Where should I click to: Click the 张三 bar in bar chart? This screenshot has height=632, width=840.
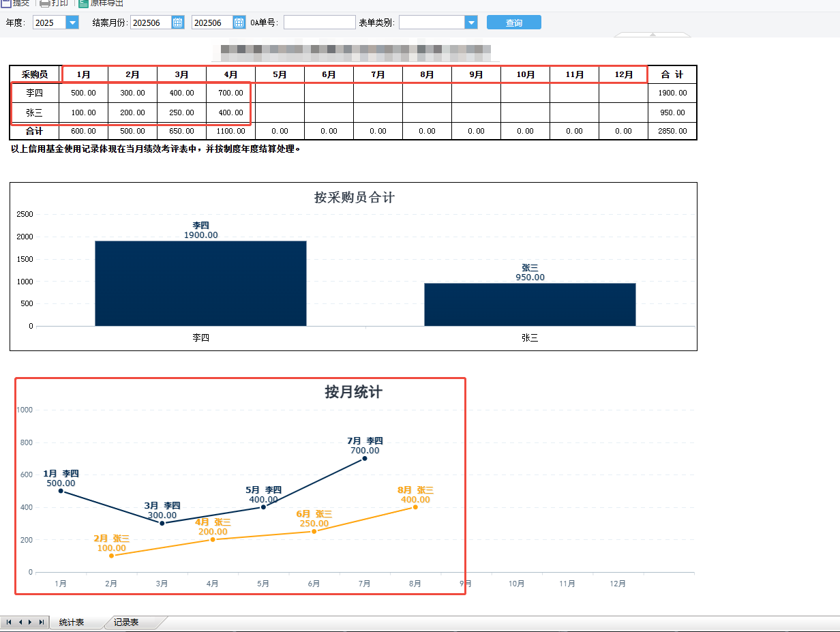coord(530,304)
